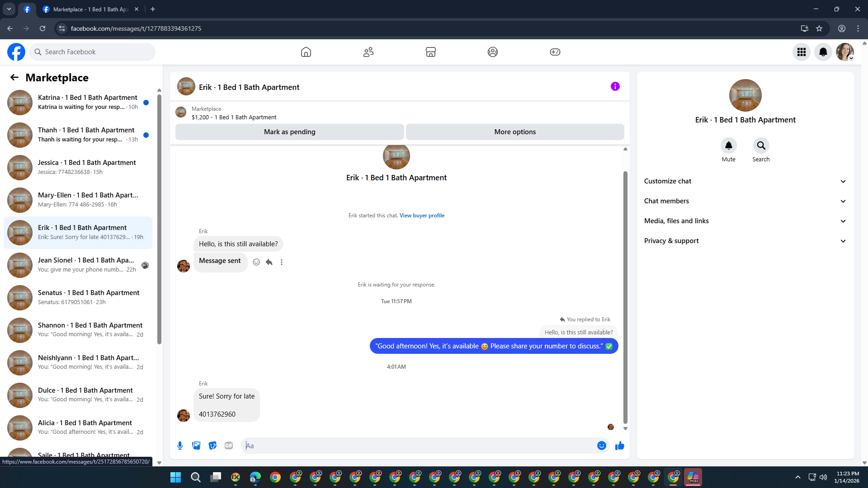Attach a photo using the image icon
Screen dimensions: 868x488
click(196, 446)
